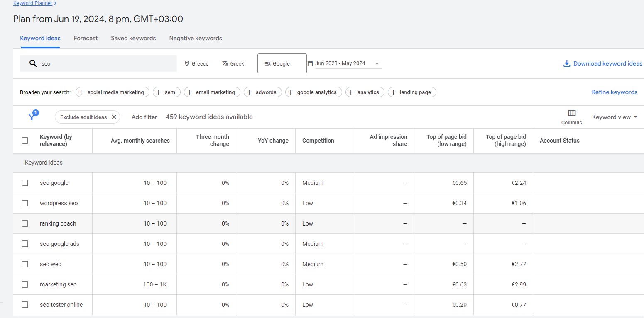Click the calendar icon for date range
The width and height of the screenshot is (644, 318).
pyautogui.click(x=310, y=63)
